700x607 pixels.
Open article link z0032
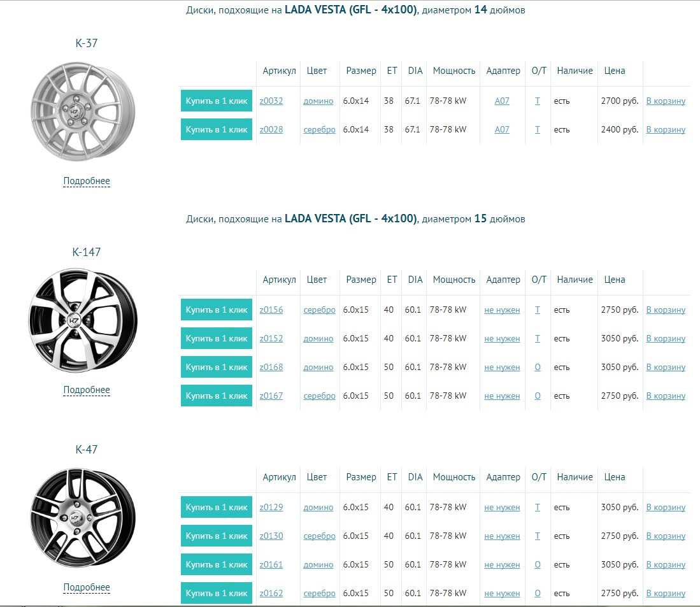click(x=271, y=101)
